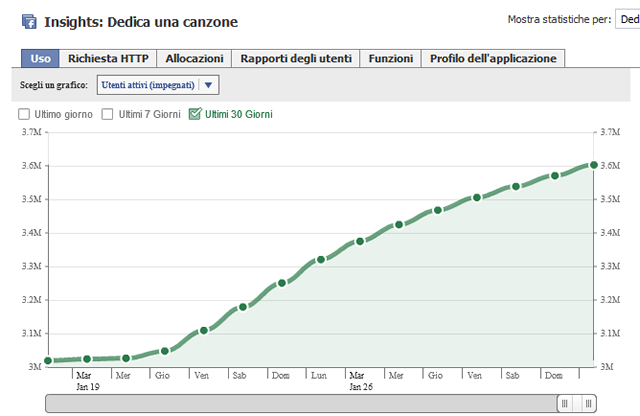640x416 pixels.
Task: Open the Rapporti degli utenti tab
Action: click(296, 58)
